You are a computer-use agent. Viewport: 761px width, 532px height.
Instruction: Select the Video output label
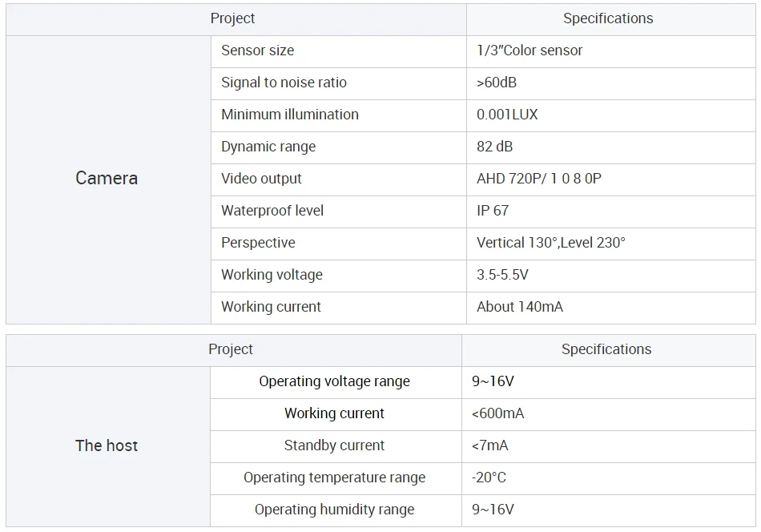pos(262,179)
